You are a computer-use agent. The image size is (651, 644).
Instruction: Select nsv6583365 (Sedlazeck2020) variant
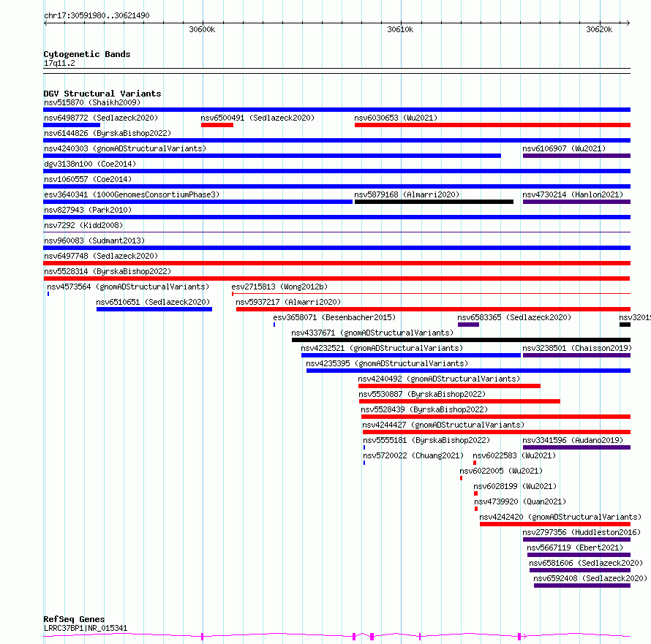tap(468, 325)
